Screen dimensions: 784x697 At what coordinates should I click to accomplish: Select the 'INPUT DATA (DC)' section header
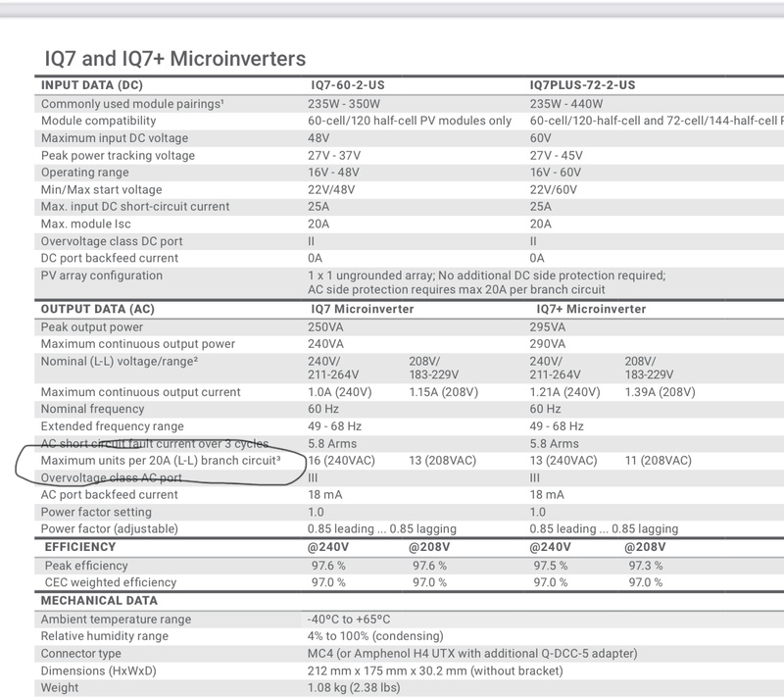tap(92, 85)
